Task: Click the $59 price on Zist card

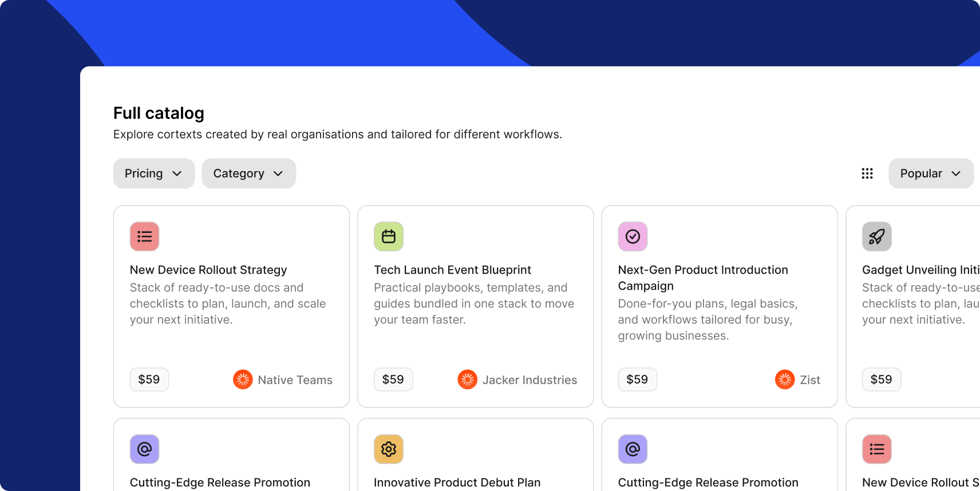Action: click(637, 379)
